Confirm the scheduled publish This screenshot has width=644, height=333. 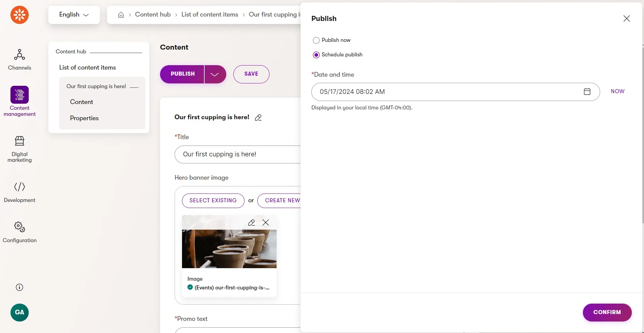click(607, 312)
